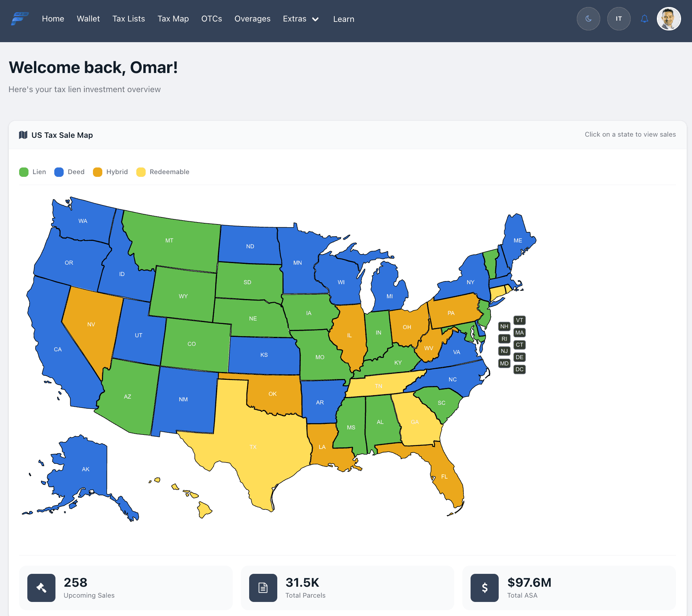Image resolution: width=692 pixels, height=616 pixels.
Task: Click the dollar icon for Total ASA
Action: 484,588
